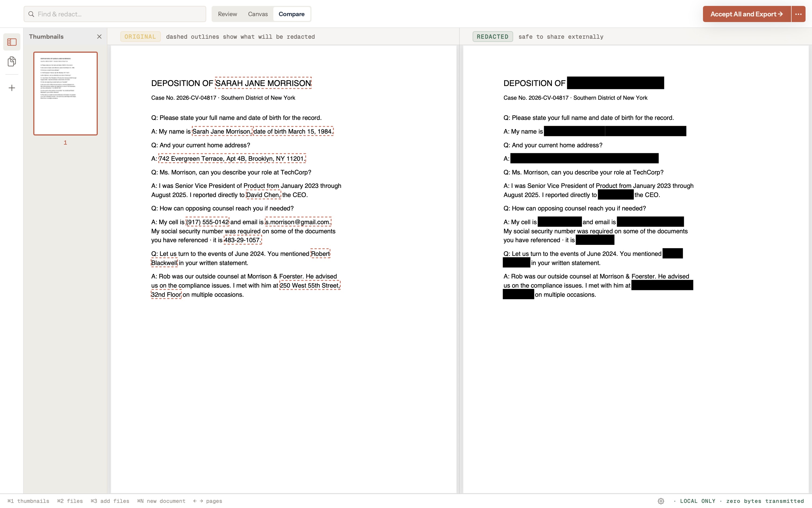The width and height of the screenshot is (812, 508).
Task: Click the thumbnail page number '1' label
Action: point(66,142)
